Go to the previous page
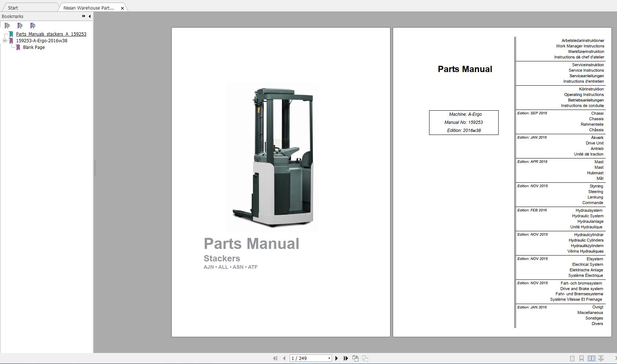 coord(284,358)
